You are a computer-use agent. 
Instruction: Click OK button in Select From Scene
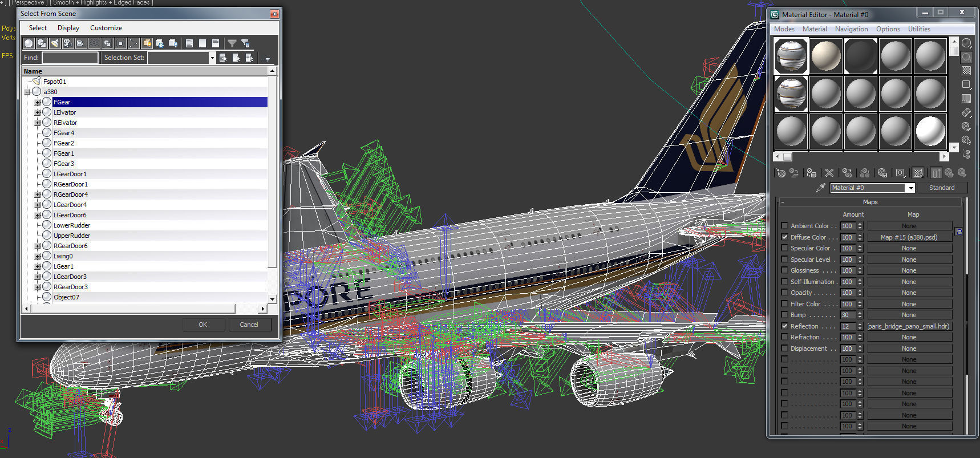[x=203, y=325]
